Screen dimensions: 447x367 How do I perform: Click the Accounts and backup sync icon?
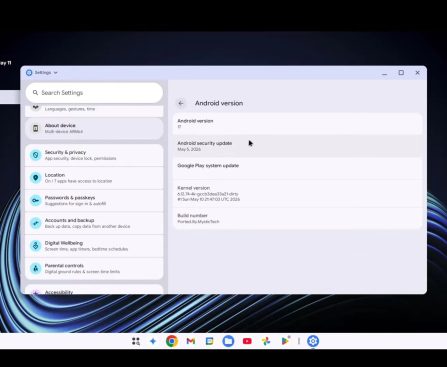tap(35, 223)
